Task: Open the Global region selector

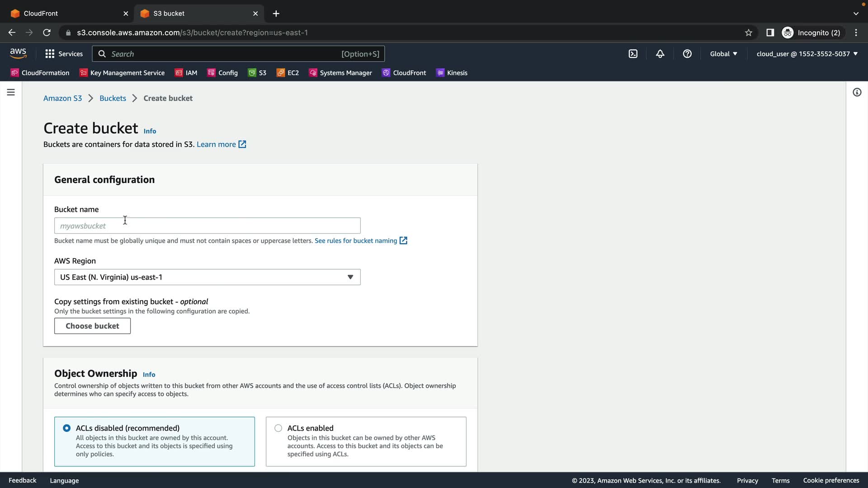Action: [x=723, y=54]
